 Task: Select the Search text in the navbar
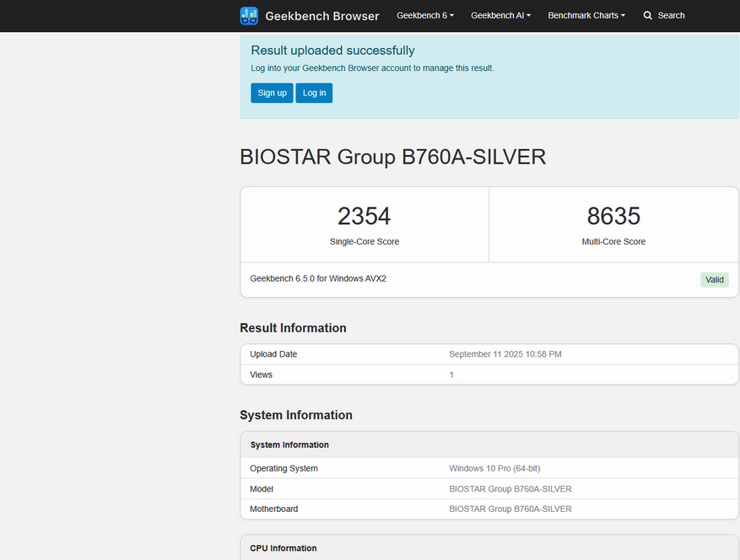click(671, 16)
